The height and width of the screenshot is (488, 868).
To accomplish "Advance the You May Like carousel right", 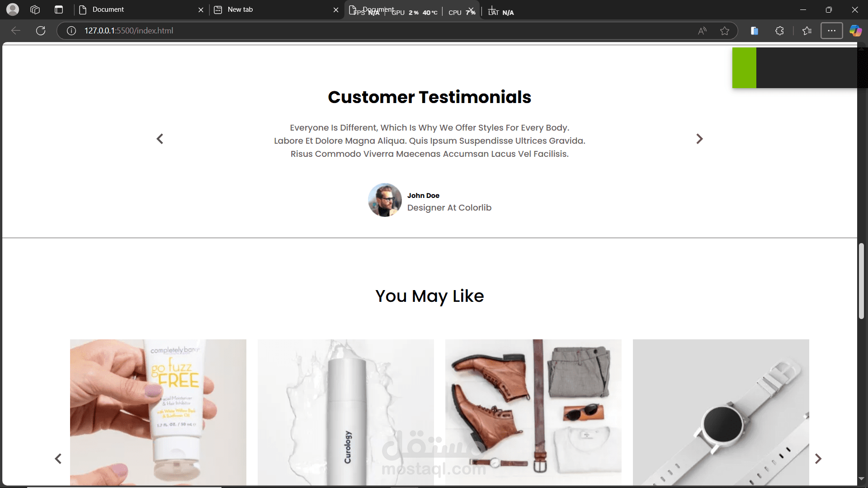I will click(x=818, y=459).
